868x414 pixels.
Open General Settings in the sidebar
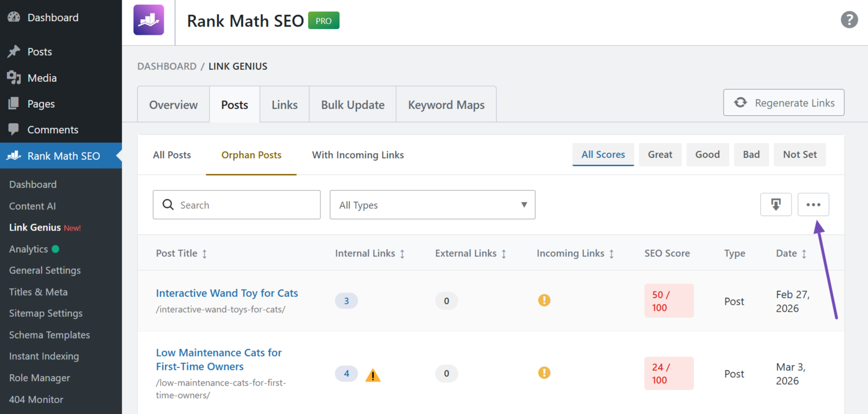pos(45,270)
